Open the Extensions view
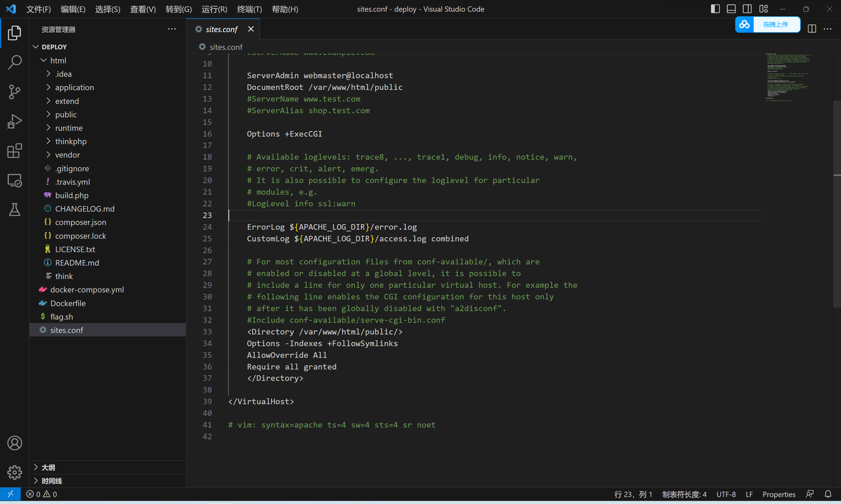Image resolution: width=841 pixels, height=504 pixels. (14, 151)
